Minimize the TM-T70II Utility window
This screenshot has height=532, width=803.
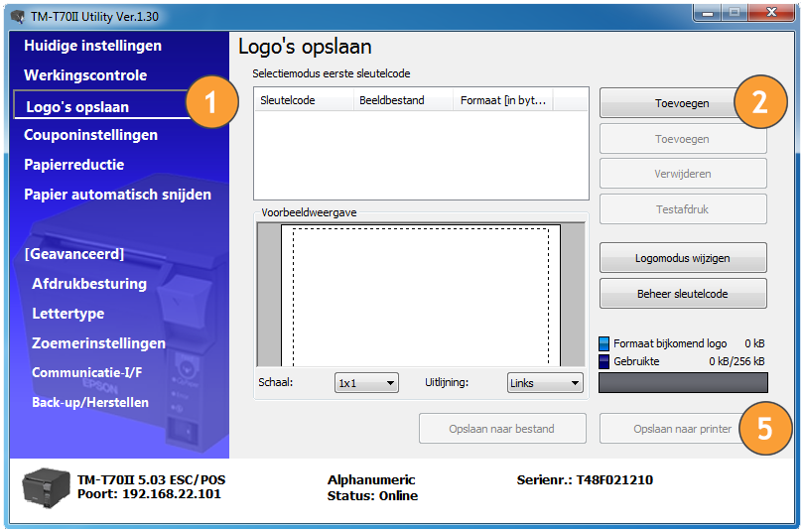[708, 13]
